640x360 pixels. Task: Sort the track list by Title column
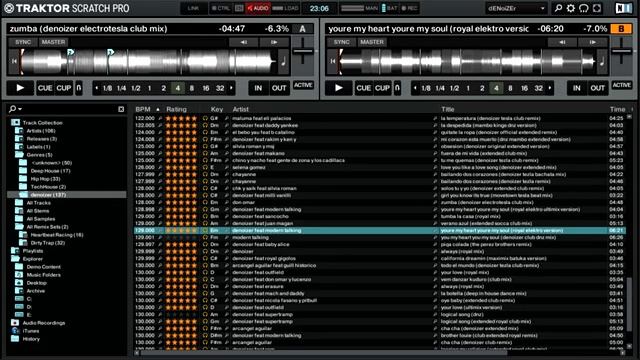pos(448,109)
